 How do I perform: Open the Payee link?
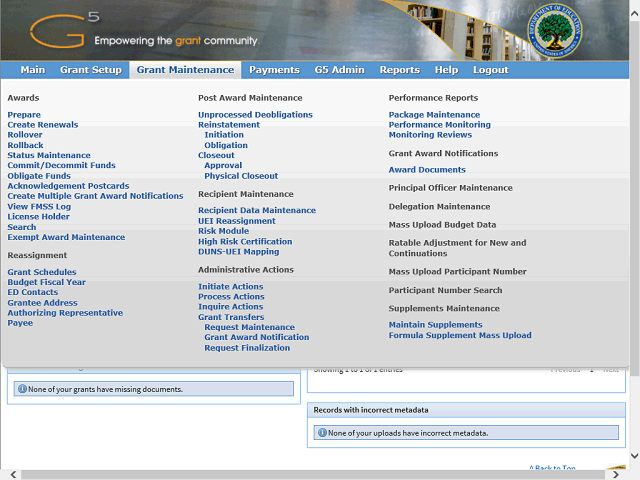tap(20, 323)
